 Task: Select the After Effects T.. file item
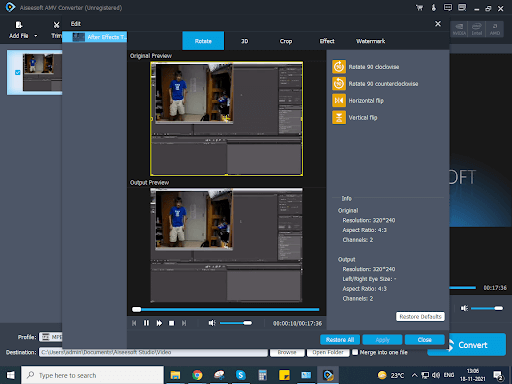click(95, 37)
